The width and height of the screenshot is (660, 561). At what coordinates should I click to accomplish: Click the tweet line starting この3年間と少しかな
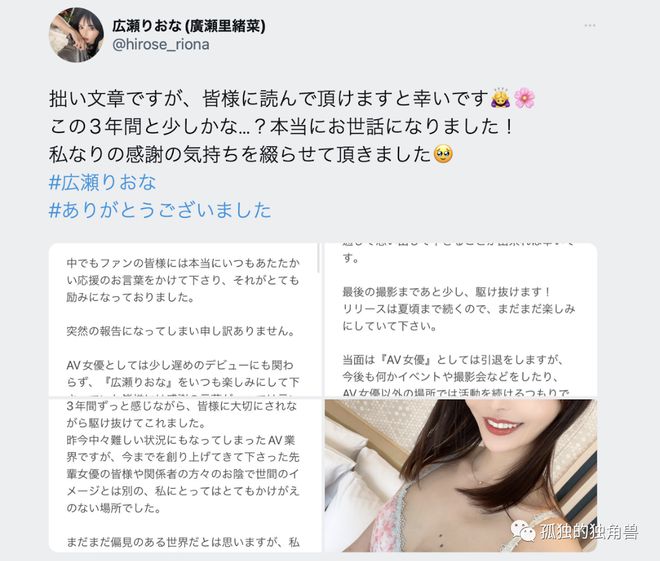tap(281, 126)
